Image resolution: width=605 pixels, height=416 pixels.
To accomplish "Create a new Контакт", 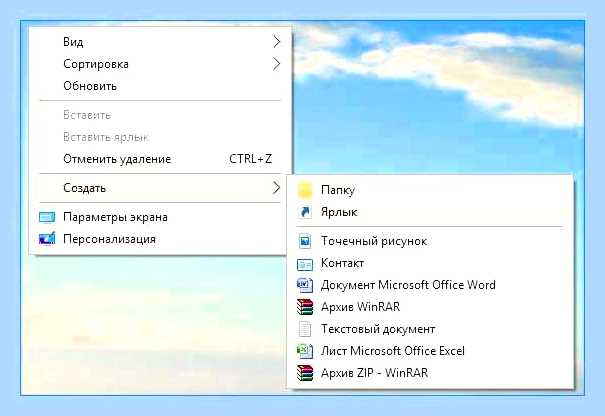I will tap(430, 263).
